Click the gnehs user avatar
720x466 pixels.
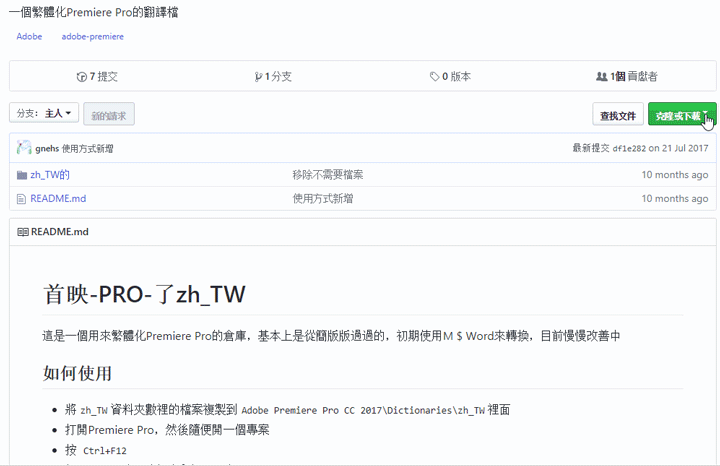[24, 148]
